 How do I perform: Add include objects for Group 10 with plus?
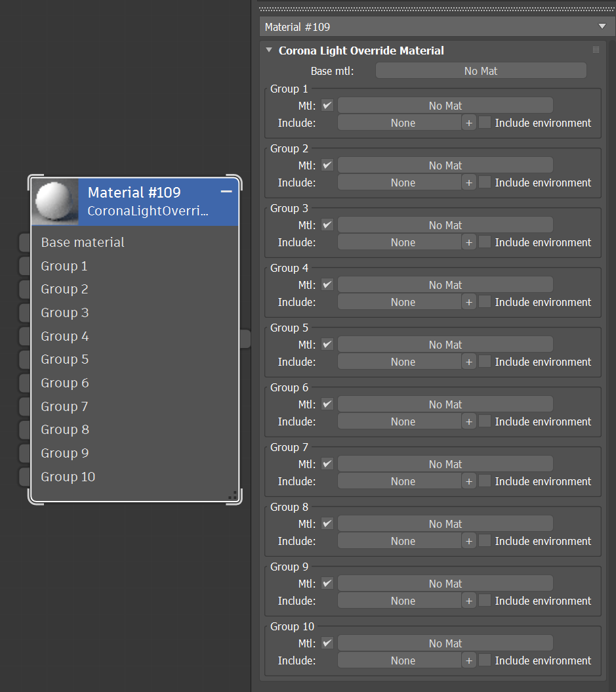(x=469, y=660)
